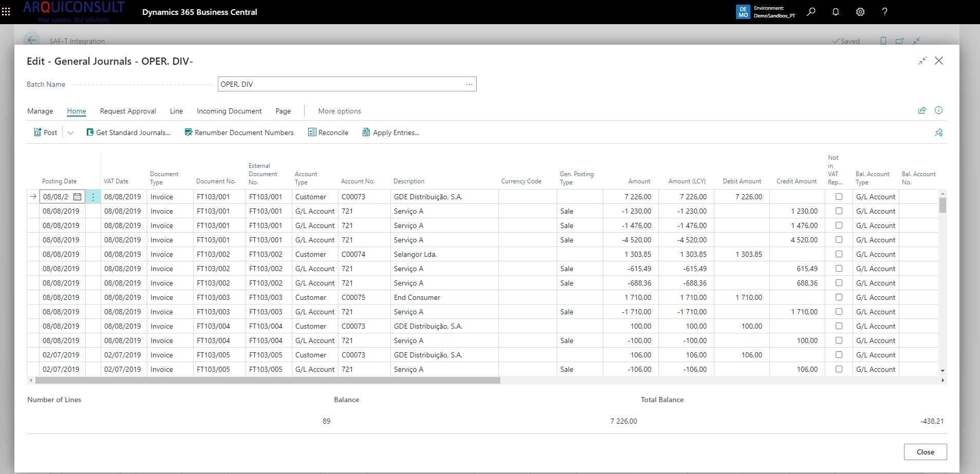This screenshot has width=980, height=474.
Task: Expand the Post dropdown arrow
Action: tap(70, 132)
